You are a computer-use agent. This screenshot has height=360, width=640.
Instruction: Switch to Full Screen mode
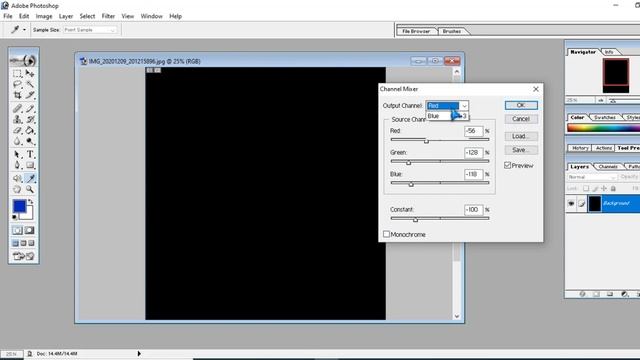click(x=31, y=243)
